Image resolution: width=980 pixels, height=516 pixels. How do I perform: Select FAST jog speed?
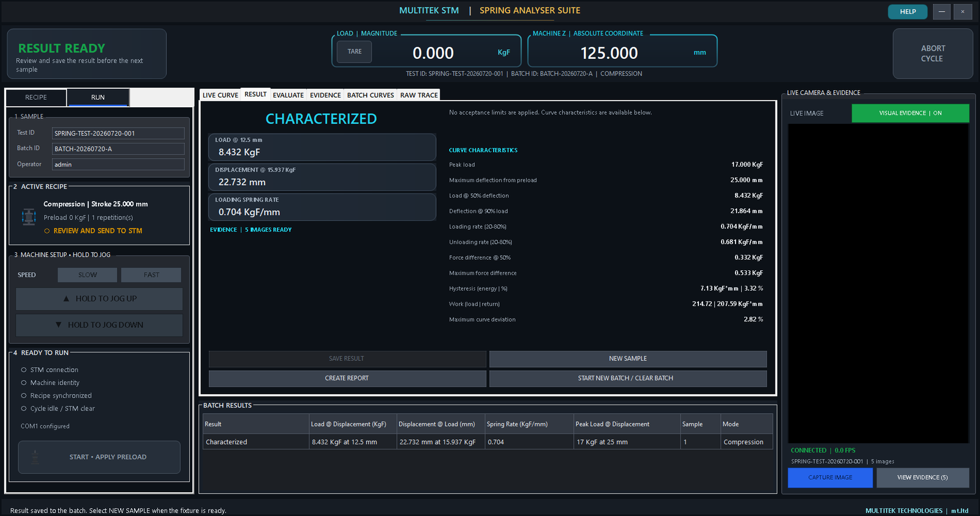pos(151,275)
